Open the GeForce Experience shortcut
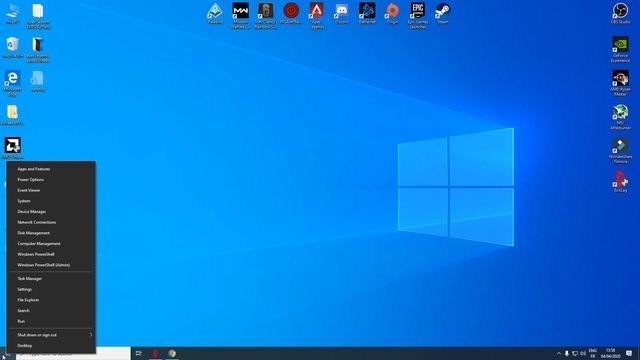The width and height of the screenshot is (640, 360). tap(620, 49)
